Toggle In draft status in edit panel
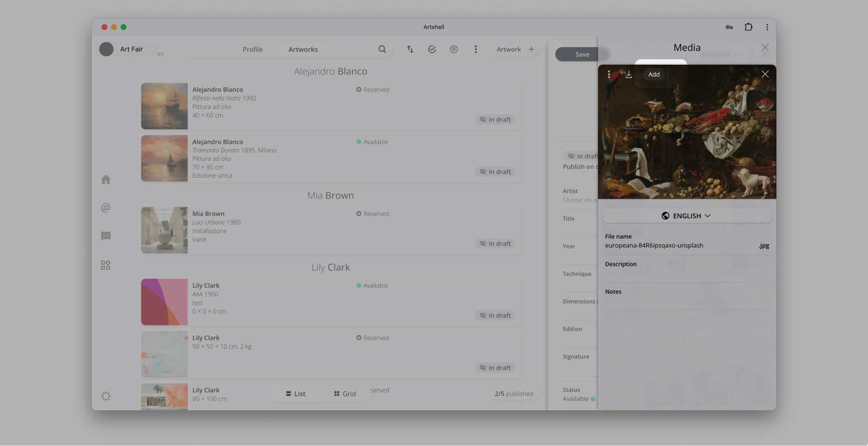The width and height of the screenshot is (868, 446). [581, 156]
